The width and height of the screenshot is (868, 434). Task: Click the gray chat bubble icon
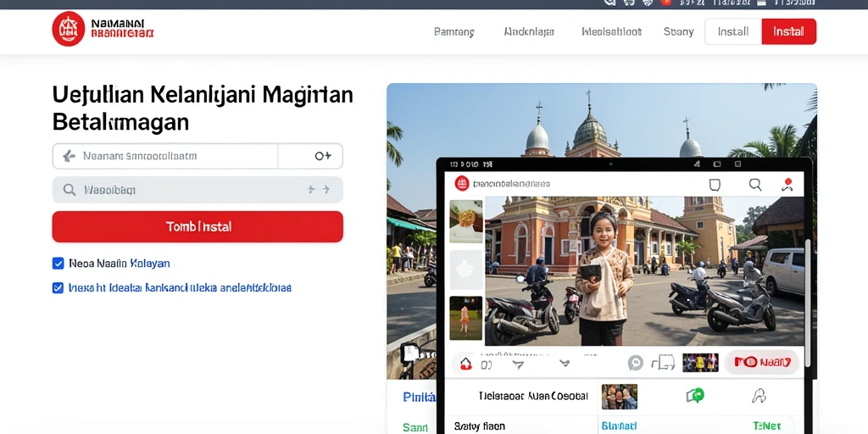636,363
